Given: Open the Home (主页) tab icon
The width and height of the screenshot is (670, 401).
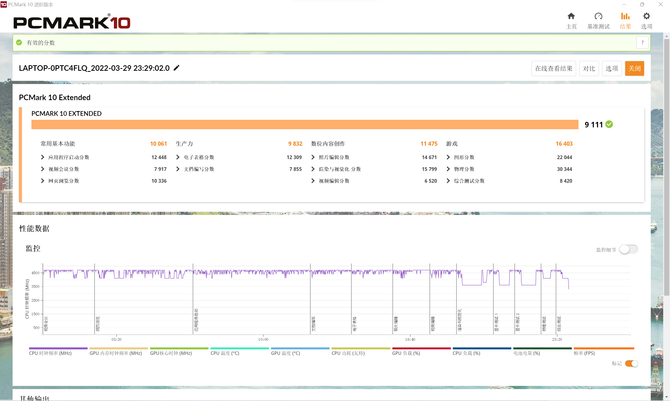Looking at the screenshot, I should tap(571, 18).
